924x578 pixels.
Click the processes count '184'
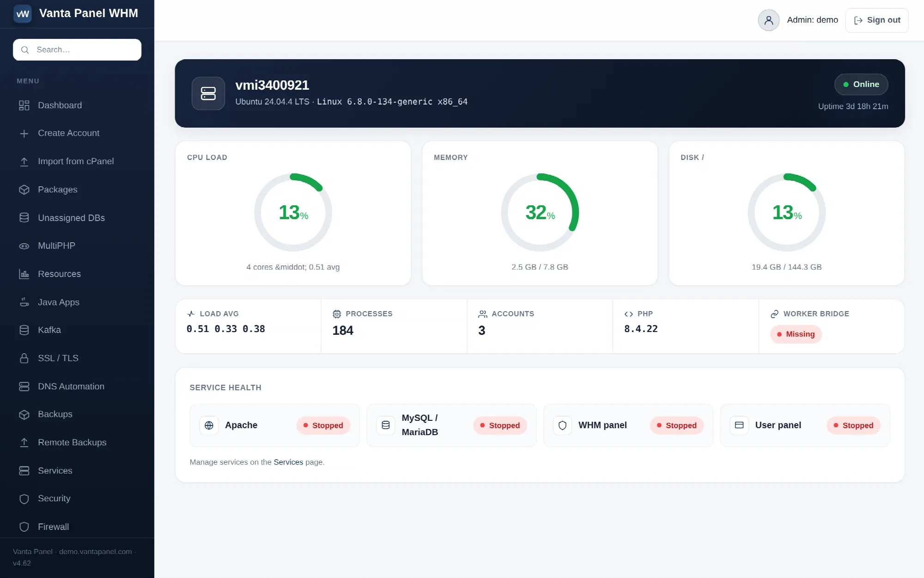coord(343,331)
